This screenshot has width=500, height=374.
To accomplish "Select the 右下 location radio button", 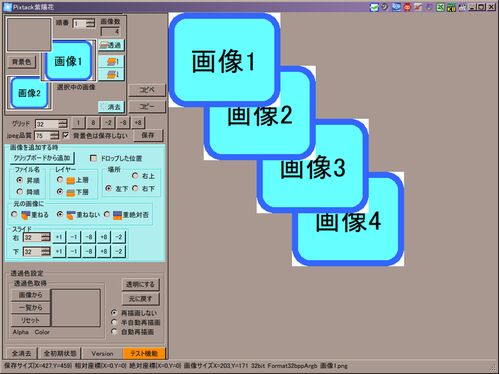I will pyautogui.click(x=135, y=188).
